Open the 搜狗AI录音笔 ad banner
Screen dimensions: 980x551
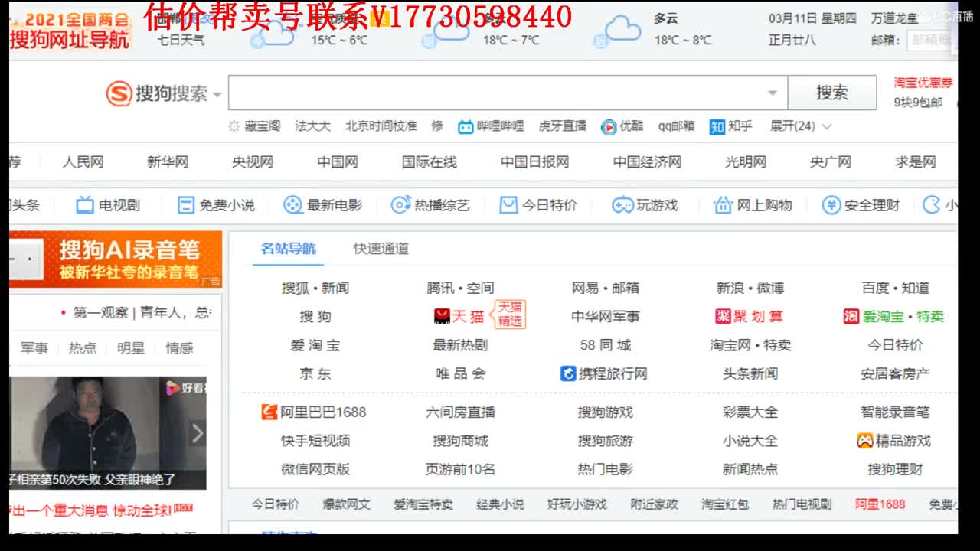pos(116,259)
